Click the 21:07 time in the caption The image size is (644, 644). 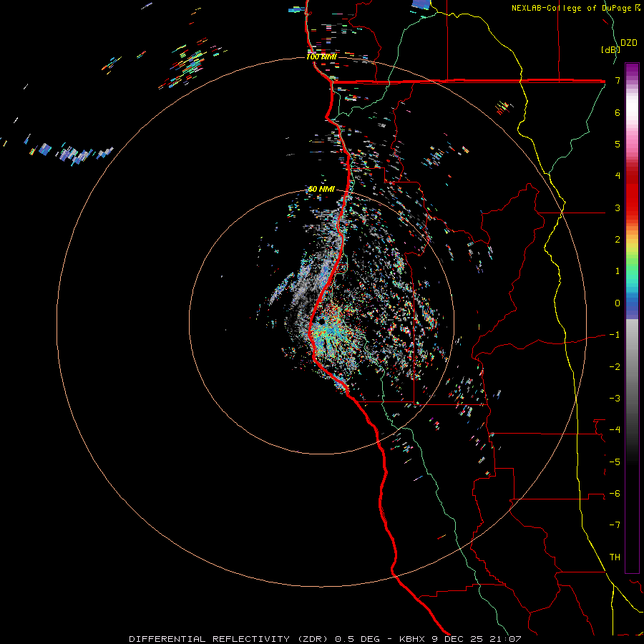(506, 639)
